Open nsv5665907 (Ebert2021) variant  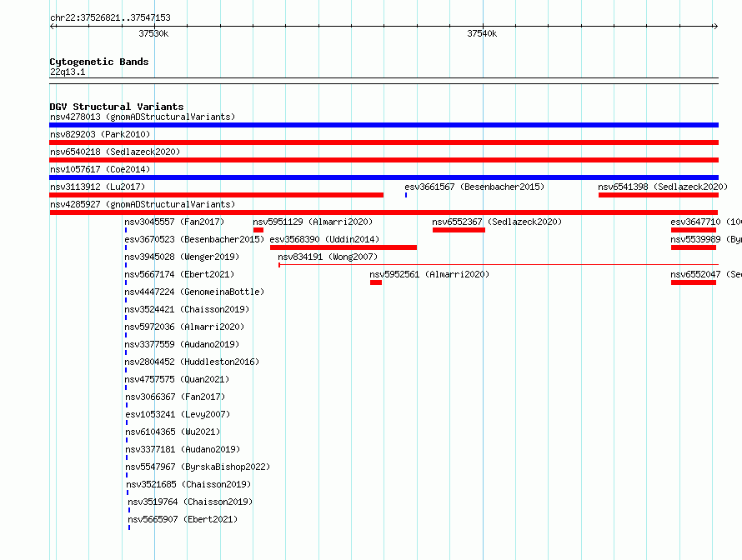(x=183, y=519)
